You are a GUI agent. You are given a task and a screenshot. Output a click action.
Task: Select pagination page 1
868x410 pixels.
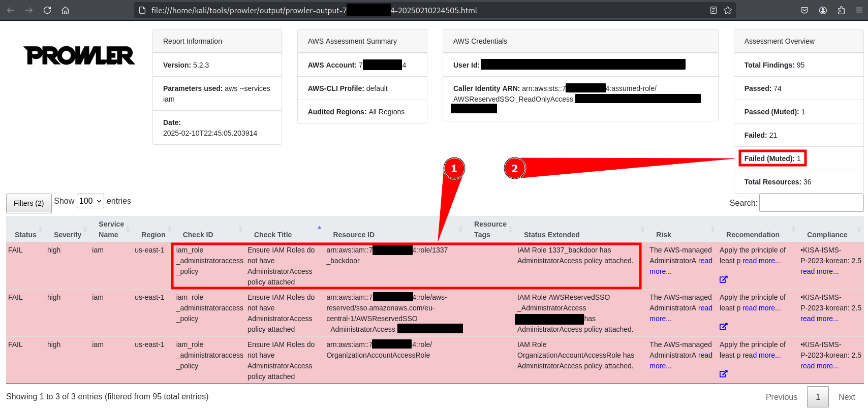(818, 397)
